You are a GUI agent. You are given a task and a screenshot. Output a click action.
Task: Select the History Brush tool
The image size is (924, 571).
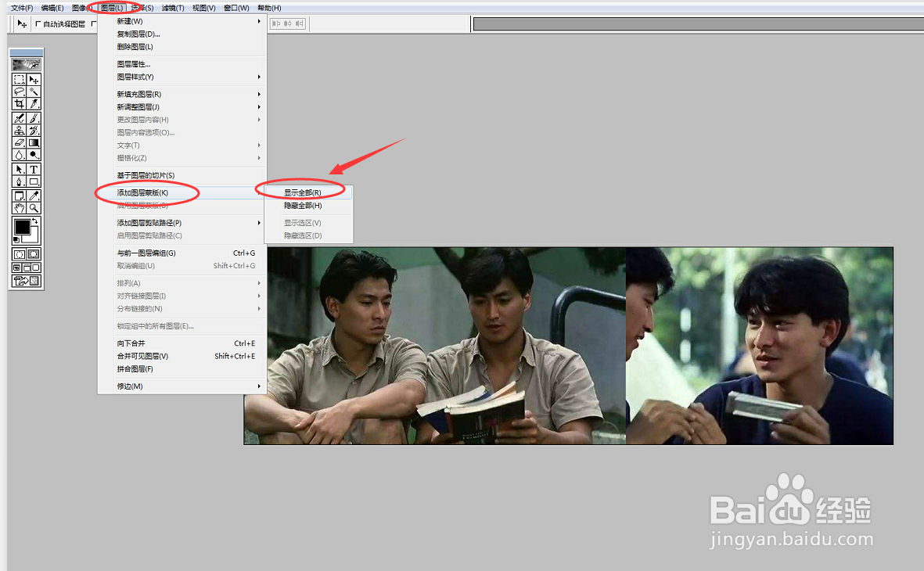pyautogui.click(x=34, y=131)
